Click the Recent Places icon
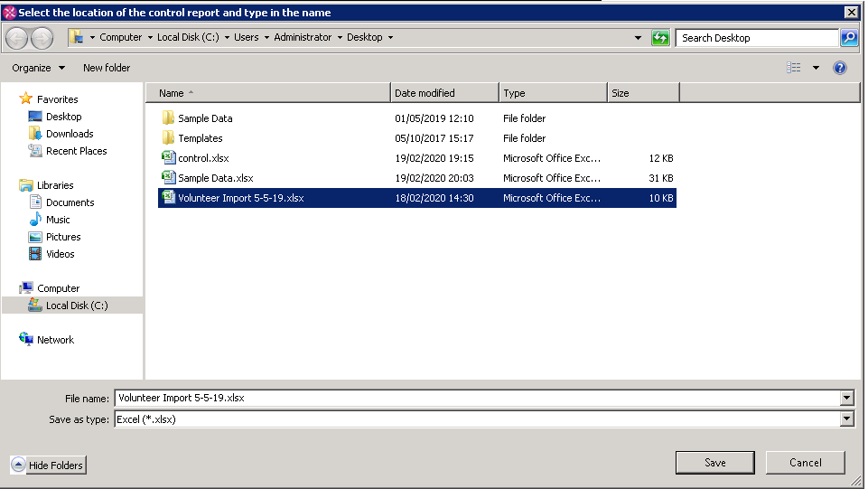The height and width of the screenshot is (489, 868). tap(35, 151)
